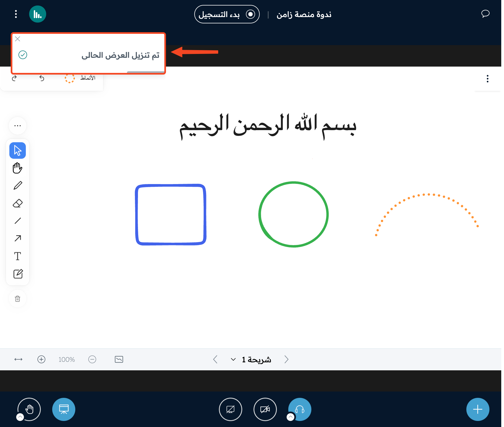Click the fit to width icon
This screenshot has height=427, width=504.
pos(18,359)
